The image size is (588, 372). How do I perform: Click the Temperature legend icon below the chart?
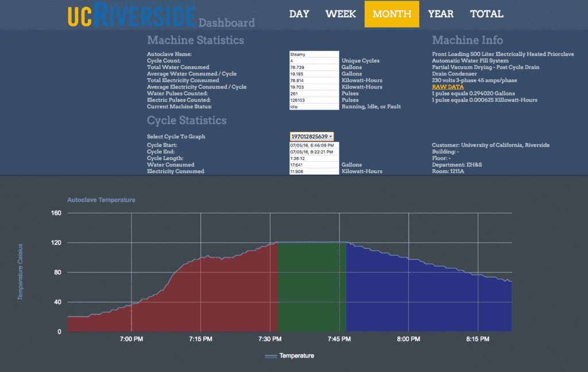click(270, 355)
